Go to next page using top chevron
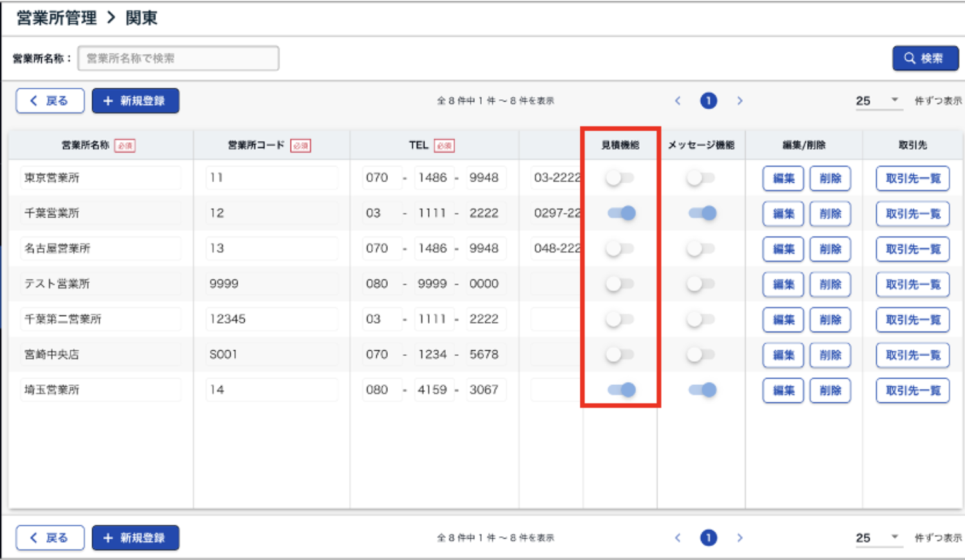 point(740,100)
